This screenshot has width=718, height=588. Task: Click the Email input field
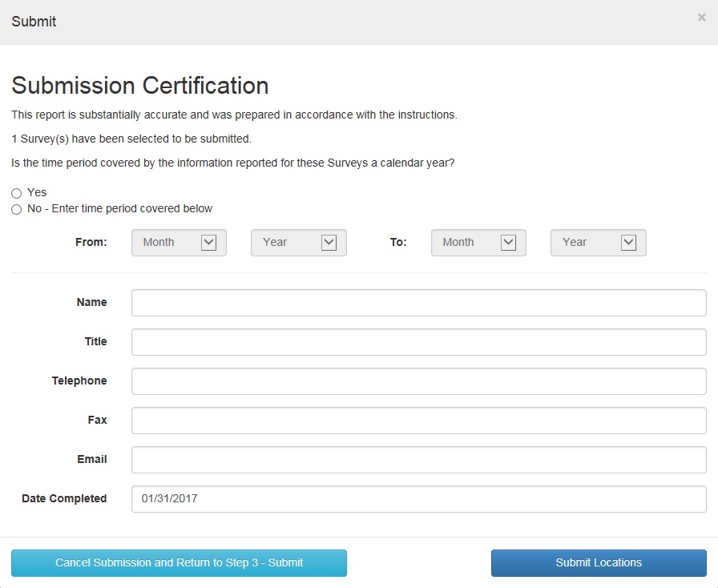click(418, 460)
